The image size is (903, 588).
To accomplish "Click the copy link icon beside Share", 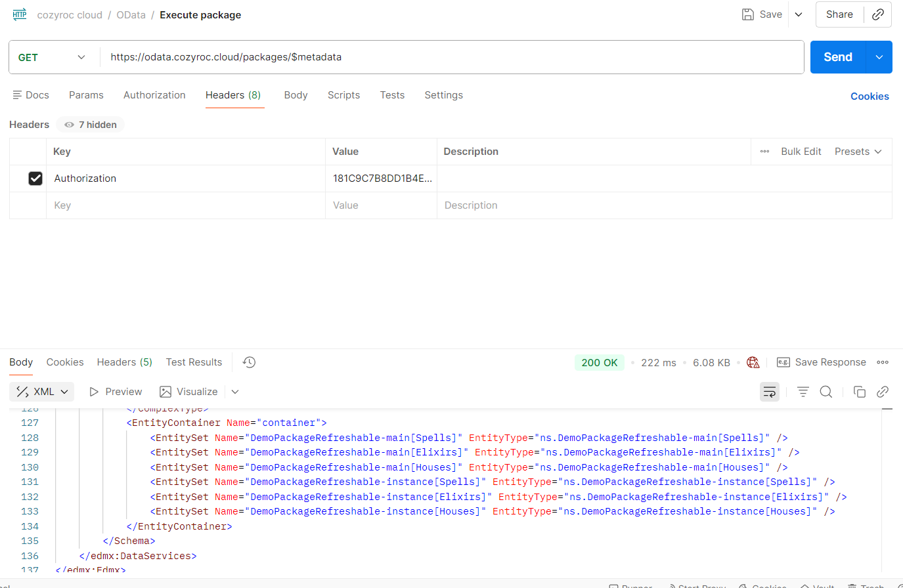I will point(877,14).
